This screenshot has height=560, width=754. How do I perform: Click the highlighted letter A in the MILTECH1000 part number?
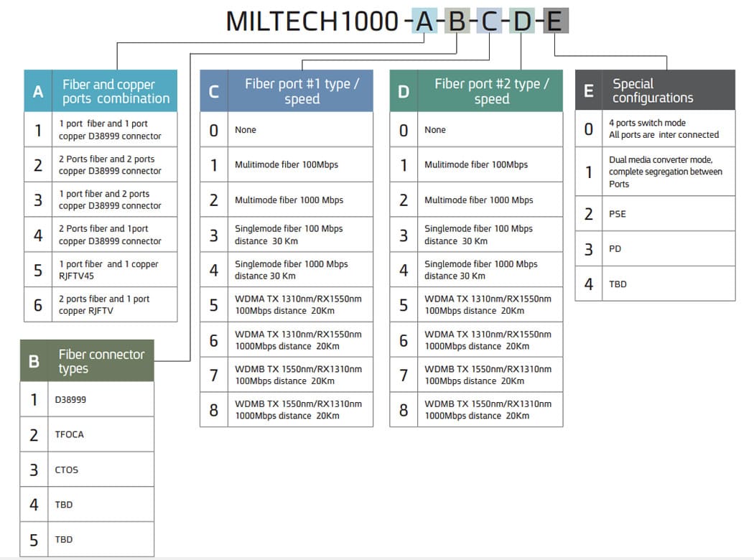pos(424,21)
